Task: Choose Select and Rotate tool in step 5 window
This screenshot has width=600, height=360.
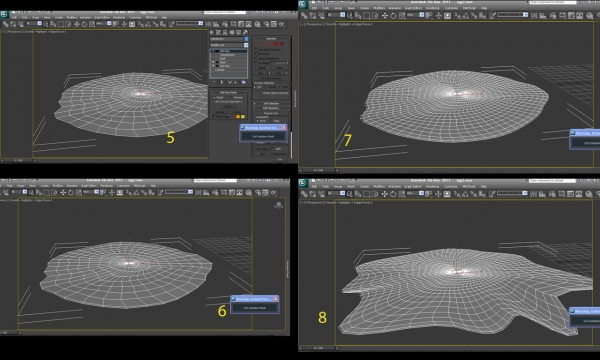Action: tap(85, 24)
